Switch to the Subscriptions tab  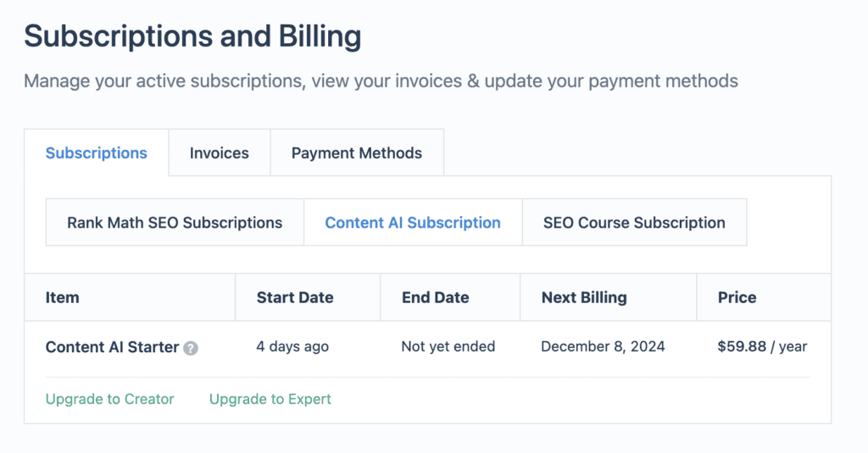[x=97, y=152]
